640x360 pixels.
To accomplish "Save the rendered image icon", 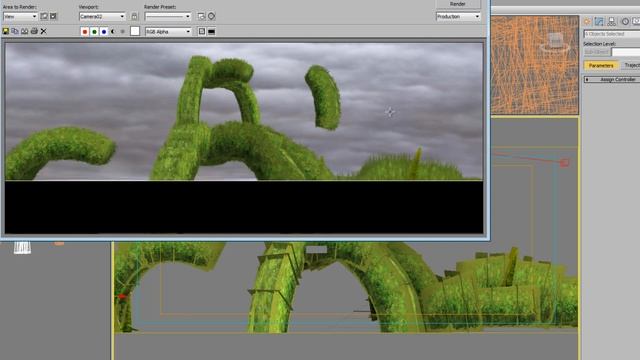I will click(6, 31).
